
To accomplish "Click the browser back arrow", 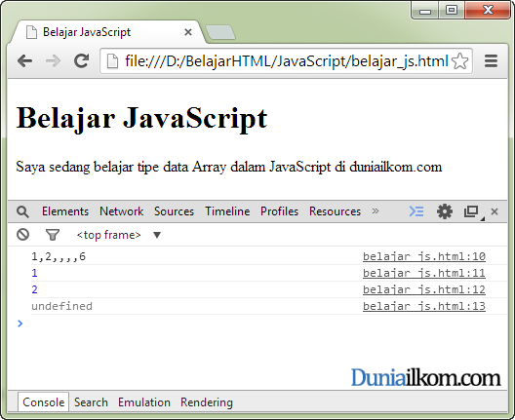I will click(25, 61).
